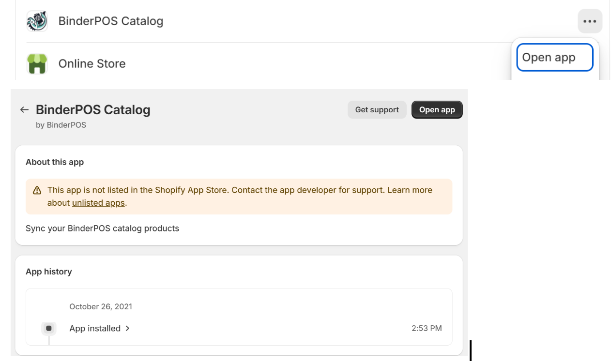Click the dark Open app button

437,110
